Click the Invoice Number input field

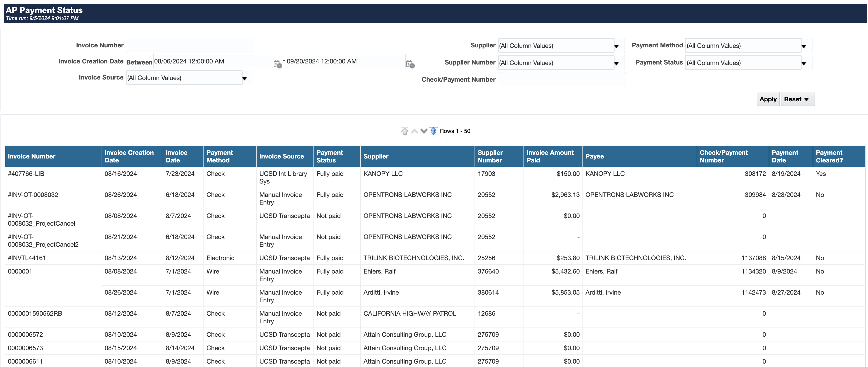(190, 45)
